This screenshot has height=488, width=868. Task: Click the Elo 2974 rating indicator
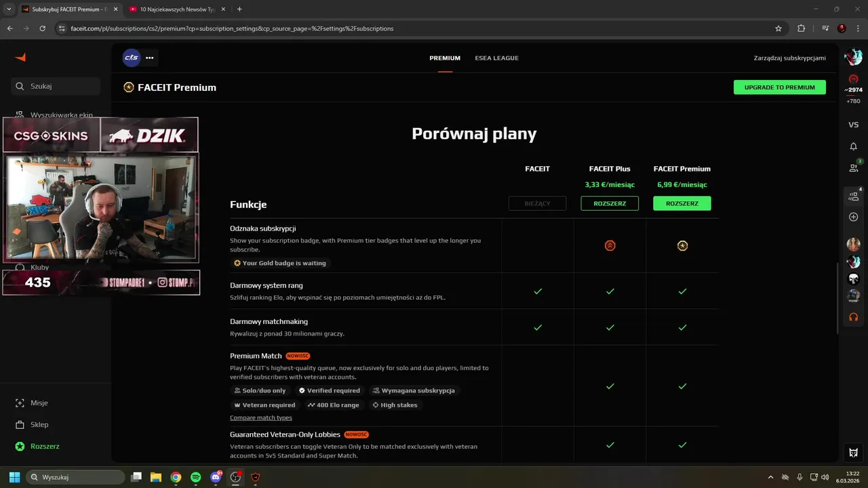pos(853,89)
